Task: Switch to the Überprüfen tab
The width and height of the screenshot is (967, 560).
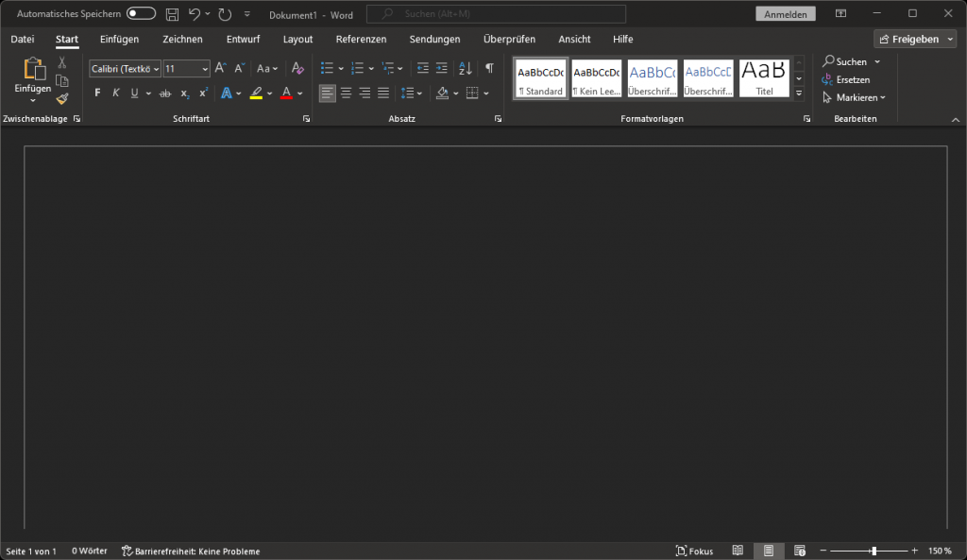Action: click(x=508, y=39)
